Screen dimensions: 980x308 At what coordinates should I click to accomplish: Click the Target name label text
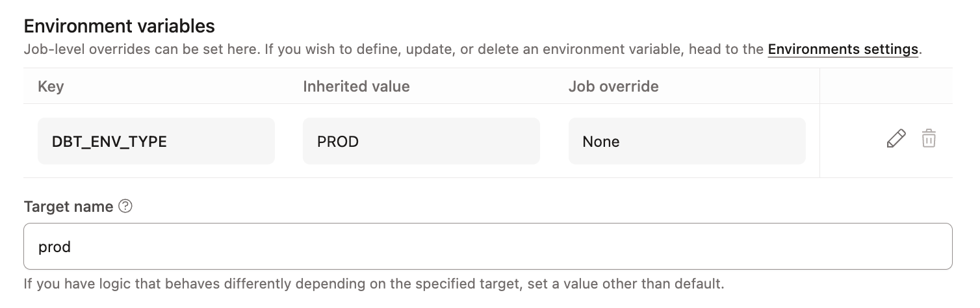(x=68, y=207)
